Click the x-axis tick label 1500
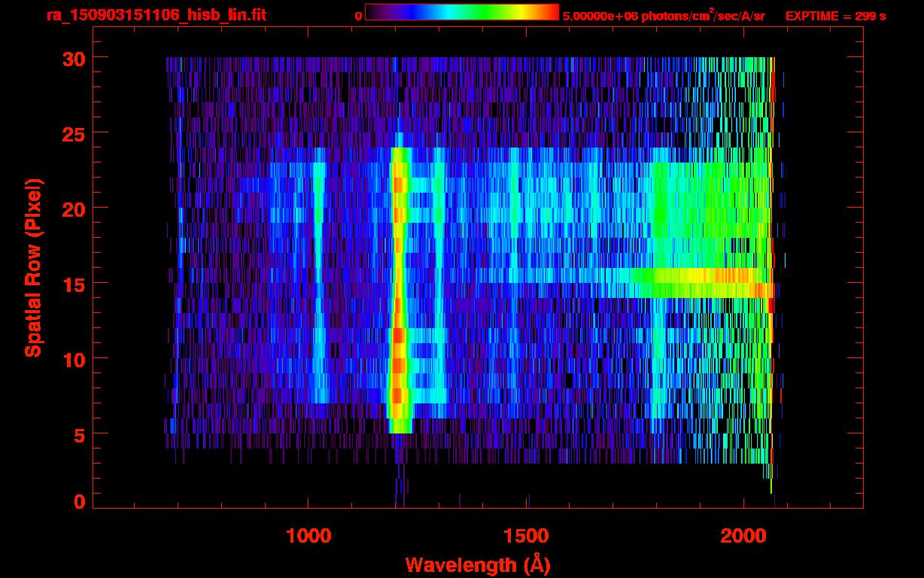 click(x=526, y=535)
